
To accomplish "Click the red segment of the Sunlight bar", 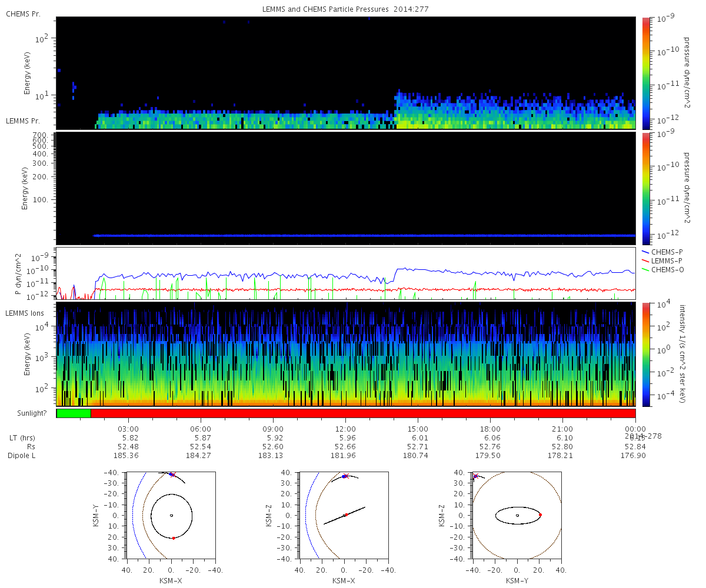I will click(x=363, y=413).
